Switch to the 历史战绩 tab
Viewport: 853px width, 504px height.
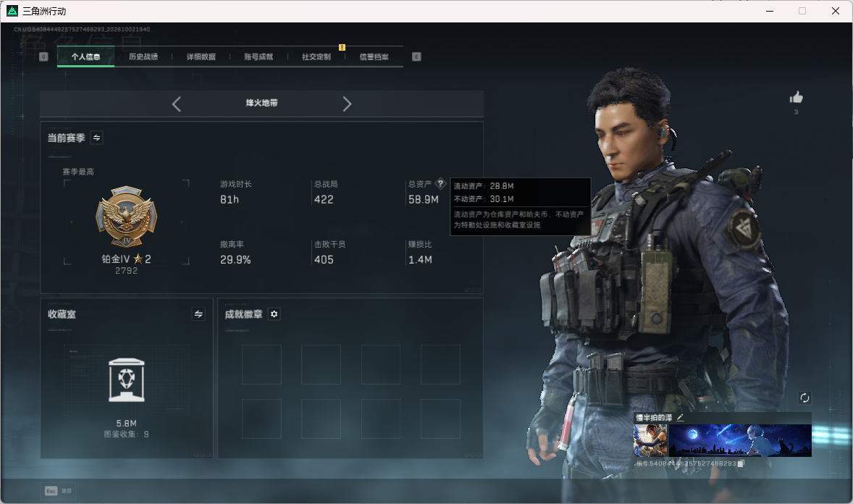[x=143, y=56]
